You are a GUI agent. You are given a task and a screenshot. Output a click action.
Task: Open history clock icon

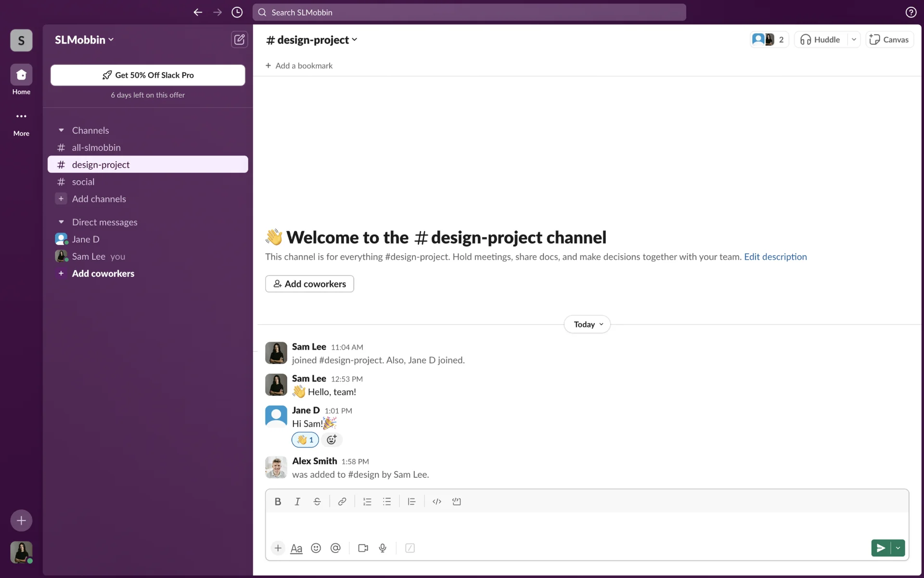tap(237, 13)
